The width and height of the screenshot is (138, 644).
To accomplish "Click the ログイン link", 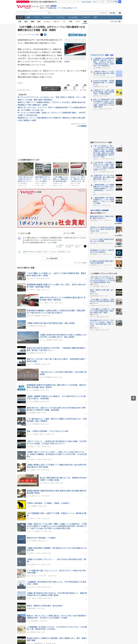I will pos(42,8).
